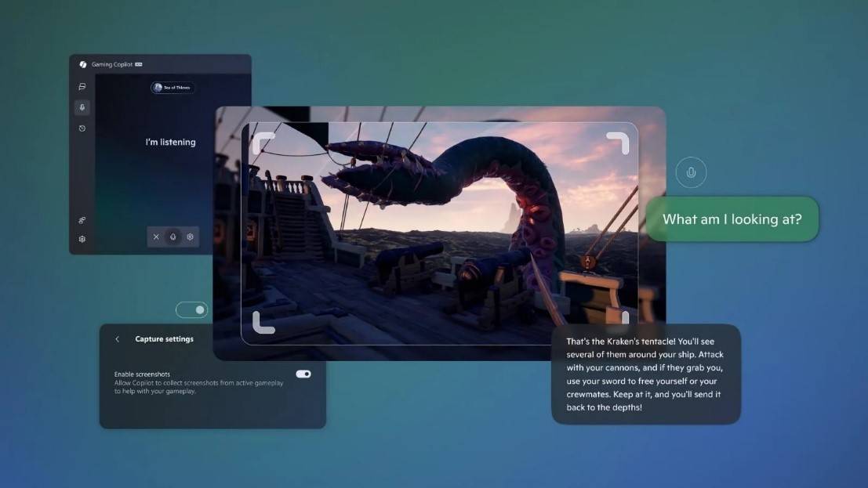868x488 pixels.
Task: Open the chat conversation icon in the sidebar
Action: click(82, 86)
